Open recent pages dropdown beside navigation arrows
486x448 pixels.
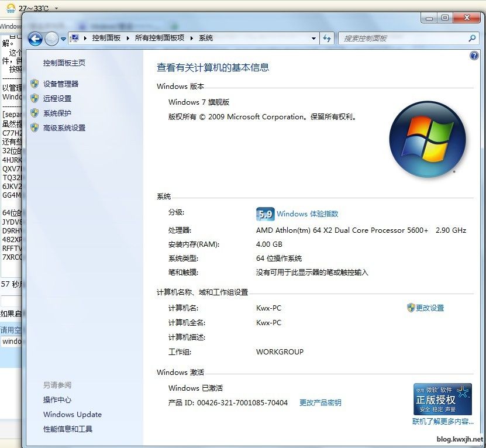(x=63, y=39)
